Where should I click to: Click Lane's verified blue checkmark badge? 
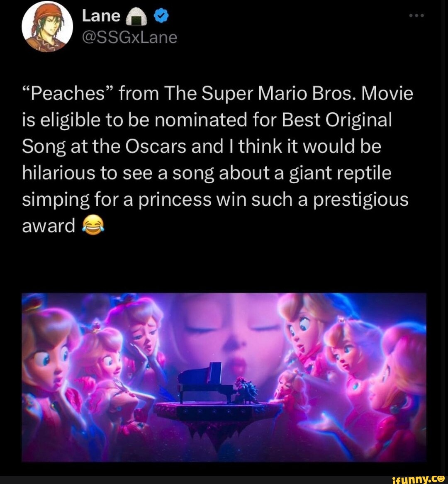(161, 15)
